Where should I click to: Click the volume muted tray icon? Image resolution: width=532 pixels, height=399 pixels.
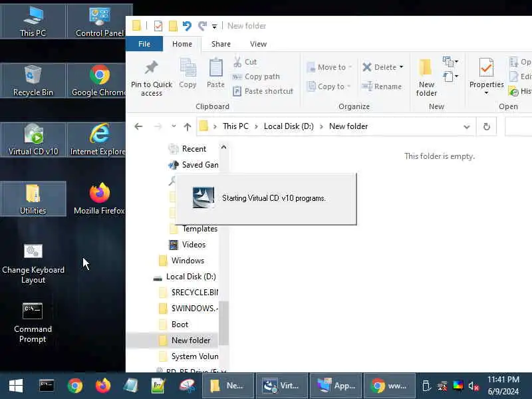tap(473, 386)
